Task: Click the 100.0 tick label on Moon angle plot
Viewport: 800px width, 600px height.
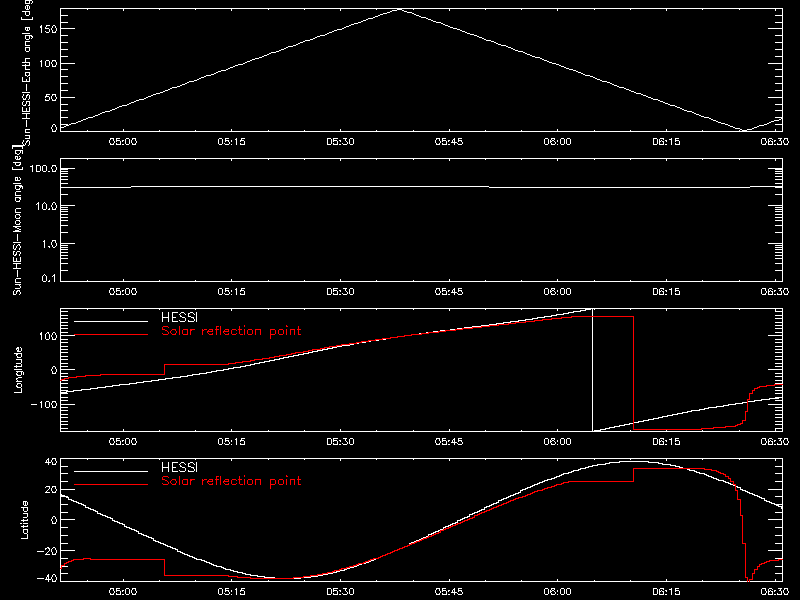Action: (x=43, y=169)
